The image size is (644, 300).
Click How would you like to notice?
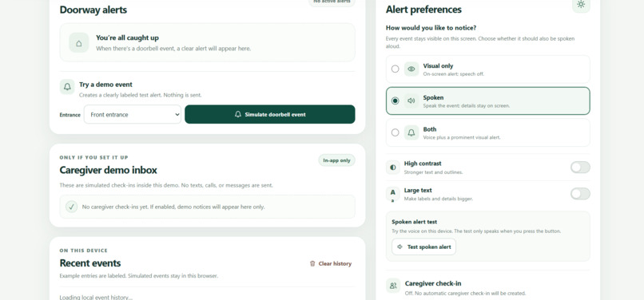pyautogui.click(x=431, y=28)
